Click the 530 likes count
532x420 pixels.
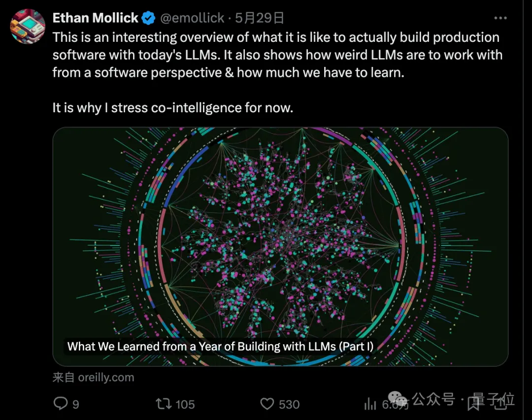pyautogui.click(x=289, y=404)
